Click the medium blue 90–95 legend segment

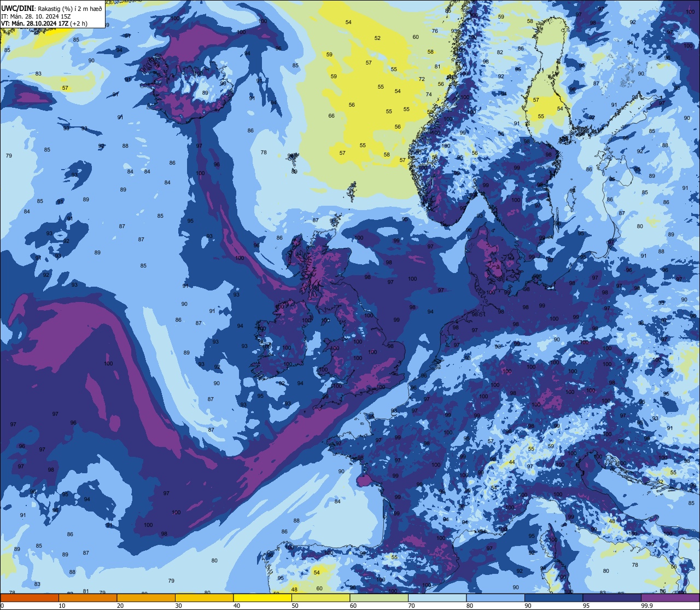click(x=553, y=597)
